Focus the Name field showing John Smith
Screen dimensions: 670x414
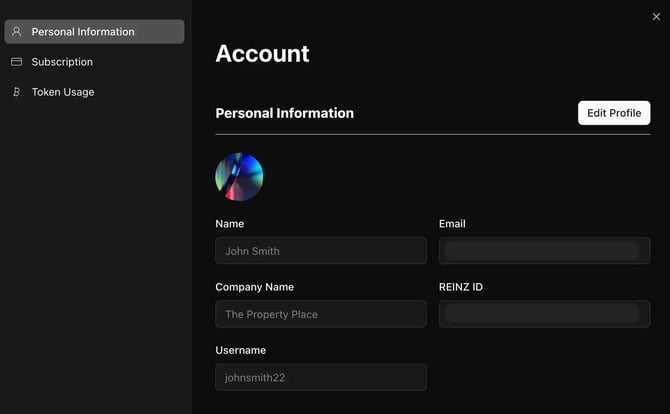tap(320, 251)
